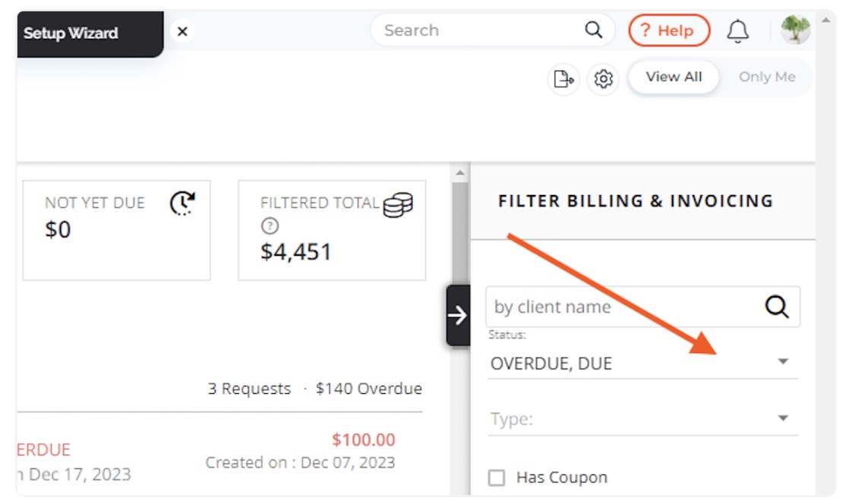Click 'Created on : Dec 07, 2023' text
Image resolution: width=846 pixels, height=504 pixels.
tap(301, 462)
